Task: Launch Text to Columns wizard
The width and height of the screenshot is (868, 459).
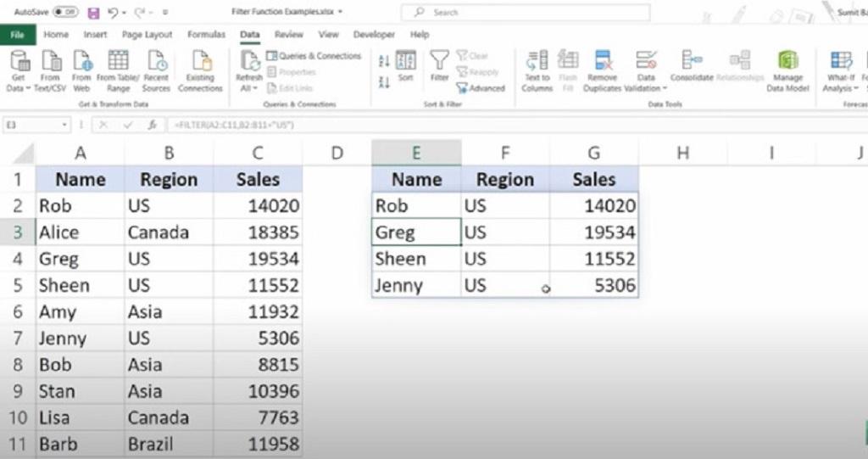Action: (537, 71)
